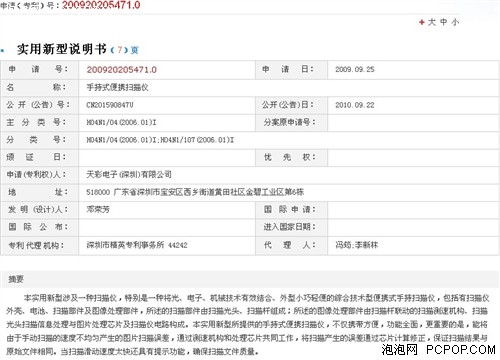Click the 优先权 label cell

click(291, 157)
